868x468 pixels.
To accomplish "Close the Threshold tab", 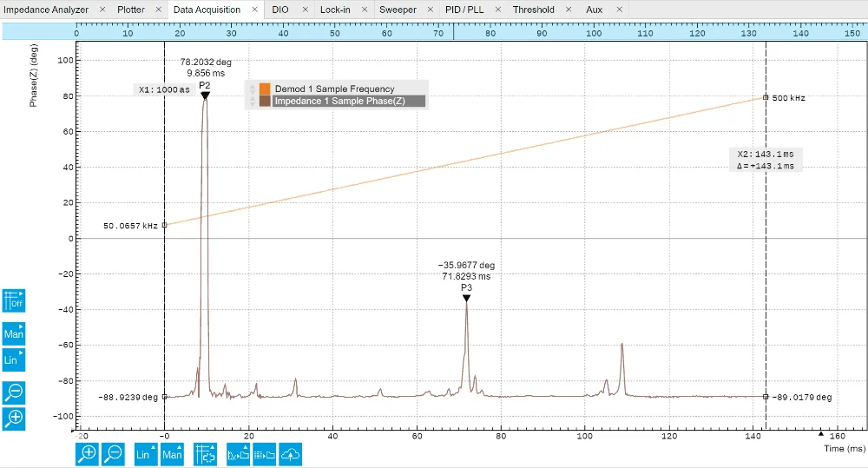I will click(569, 10).
